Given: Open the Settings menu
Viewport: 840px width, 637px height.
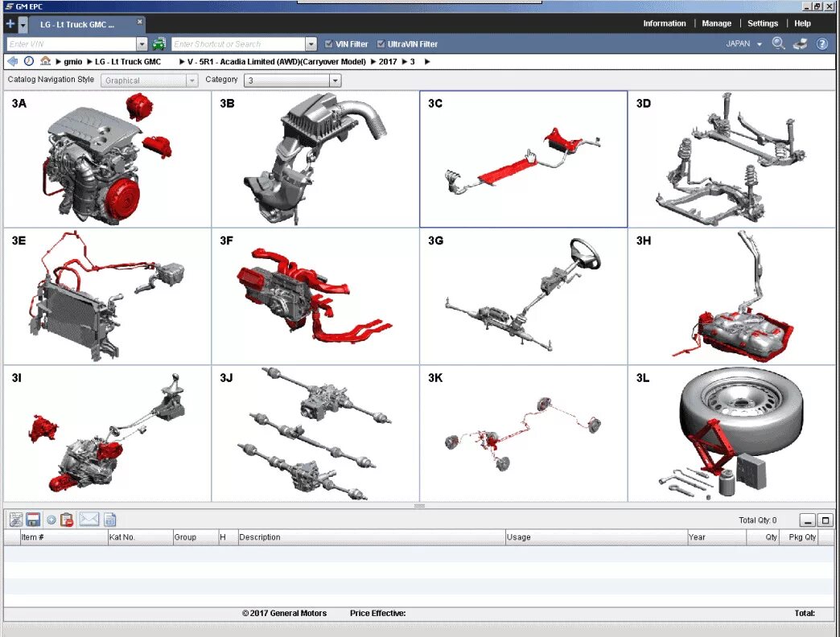Looking at the screenshot, I should point(762,23).
